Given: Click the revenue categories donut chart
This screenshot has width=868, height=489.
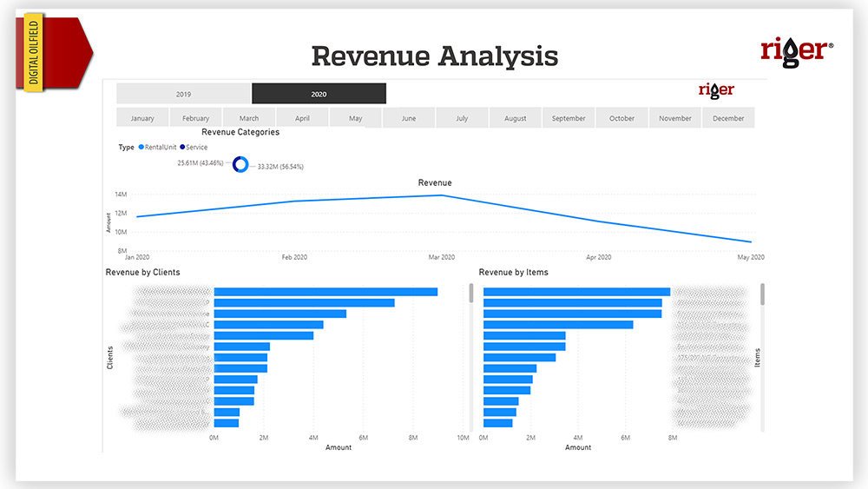Looking at the screenshot, I should click(240, 164).
